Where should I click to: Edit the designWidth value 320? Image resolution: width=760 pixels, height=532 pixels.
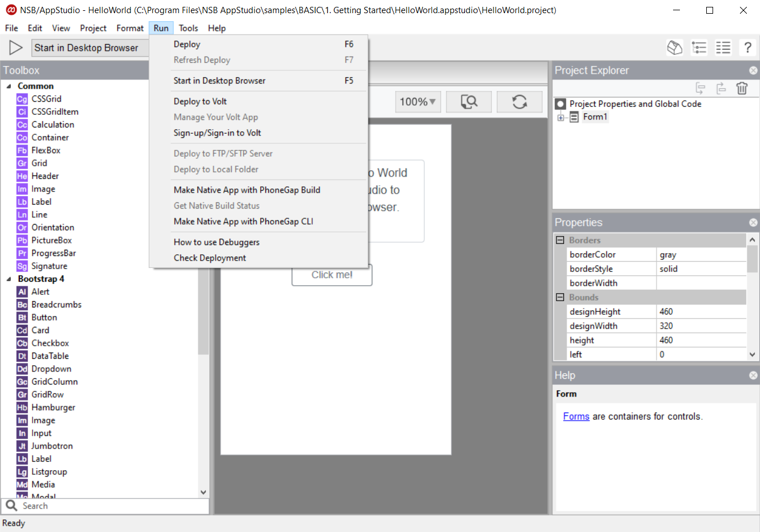pos(701,326)
